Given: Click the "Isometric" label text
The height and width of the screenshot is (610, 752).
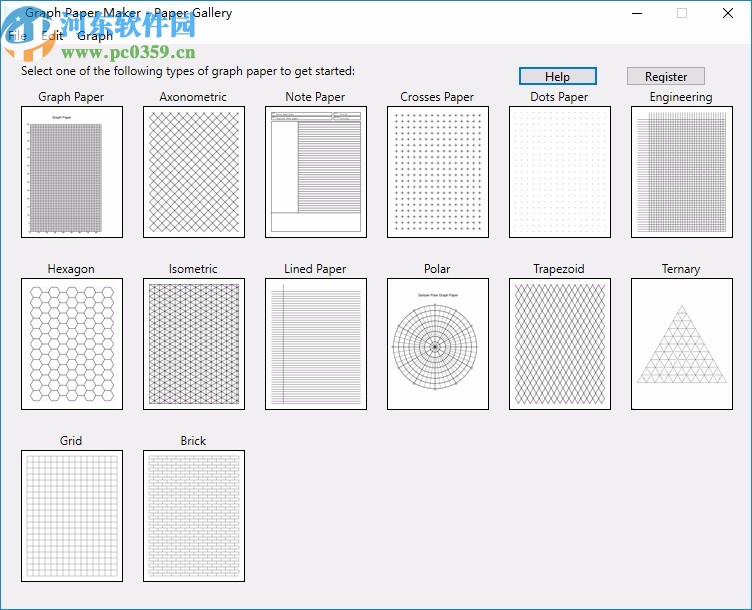Looking at the screenshot, I should [x=193, y=269].
